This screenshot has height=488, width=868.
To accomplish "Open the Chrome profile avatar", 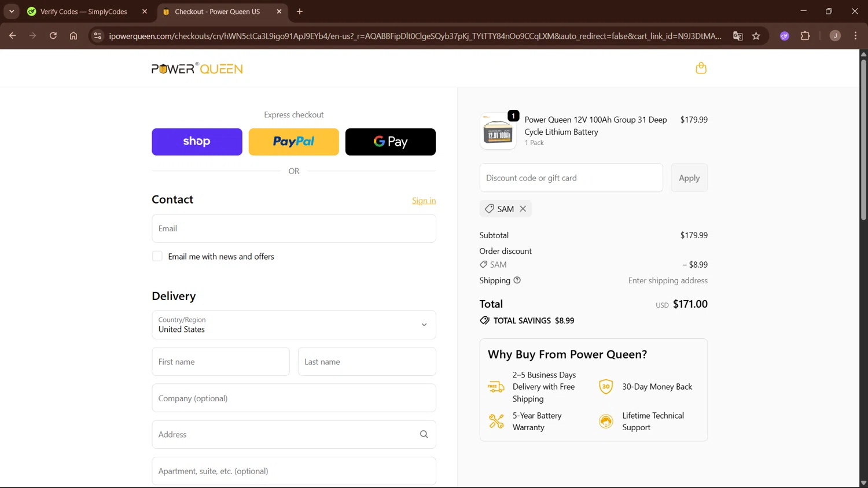I will tap(835, 36).
